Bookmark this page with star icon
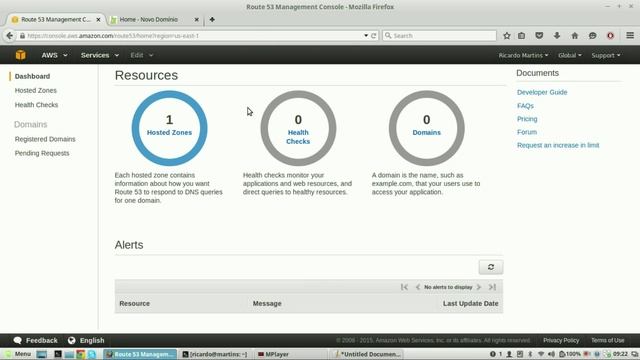 coord(507,36)
